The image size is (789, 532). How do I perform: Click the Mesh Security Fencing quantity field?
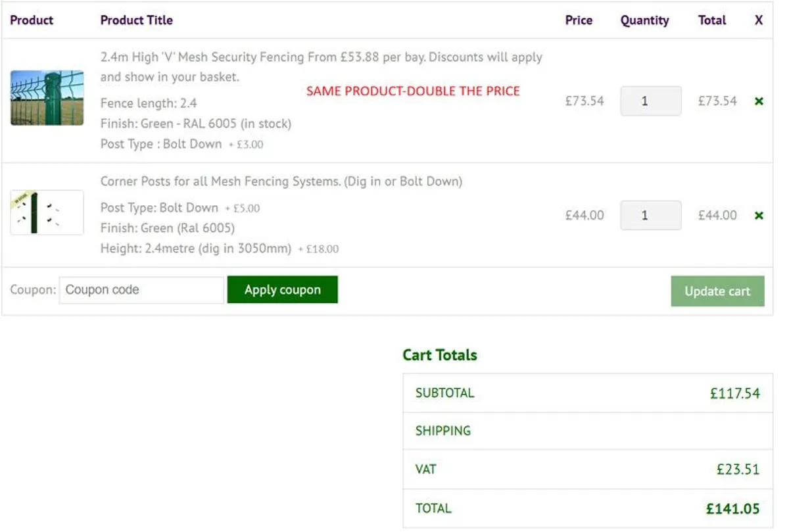point(650,101)
